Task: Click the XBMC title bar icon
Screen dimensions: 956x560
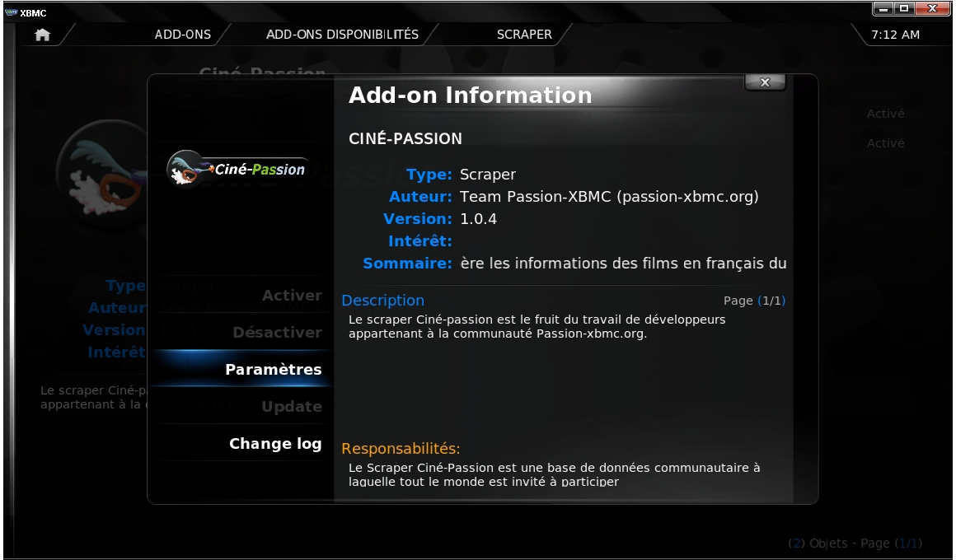Action: pos(11,12)
